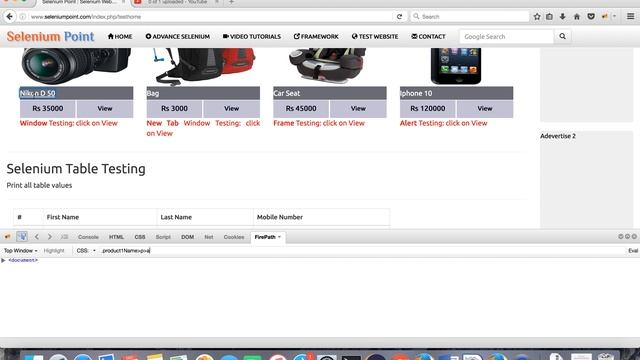Go back with browser back arrow
The height and width of the screenshot is (360, 640).
[9, 16]
